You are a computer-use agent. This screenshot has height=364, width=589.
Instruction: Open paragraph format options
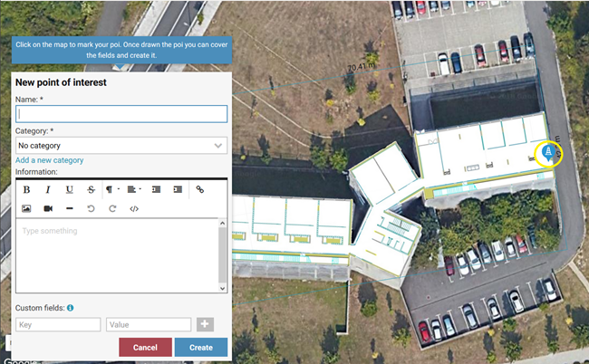pos(112,189)
